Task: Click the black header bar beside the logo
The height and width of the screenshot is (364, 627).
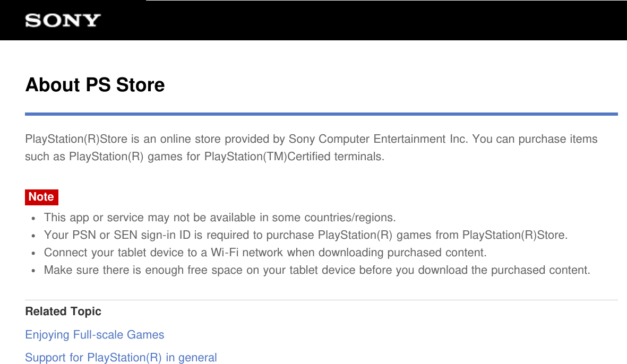Action: (372, 21)
